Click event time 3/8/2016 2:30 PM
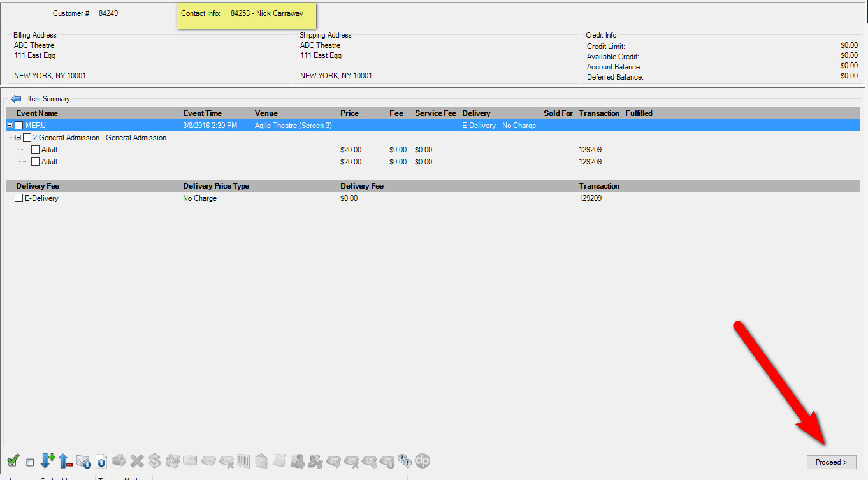Viewport: 868px width, 480px height. pyautogui.click(x=210, y=126)
